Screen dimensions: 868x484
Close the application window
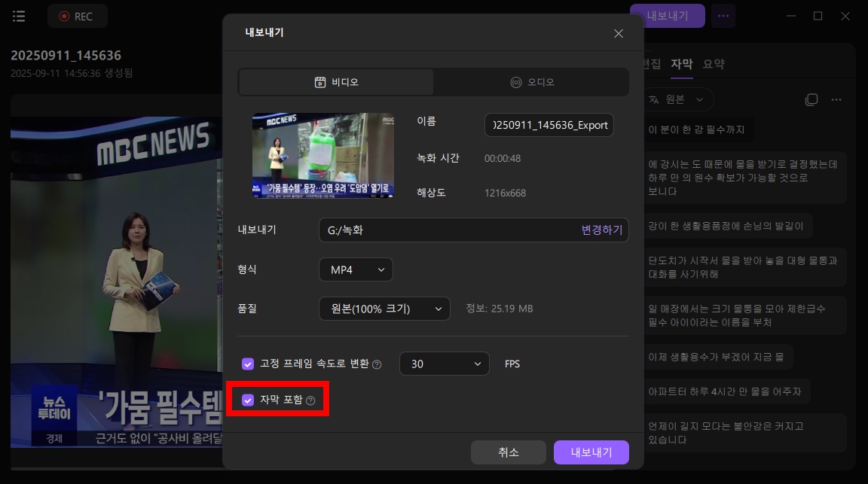[x=845, y=16]
